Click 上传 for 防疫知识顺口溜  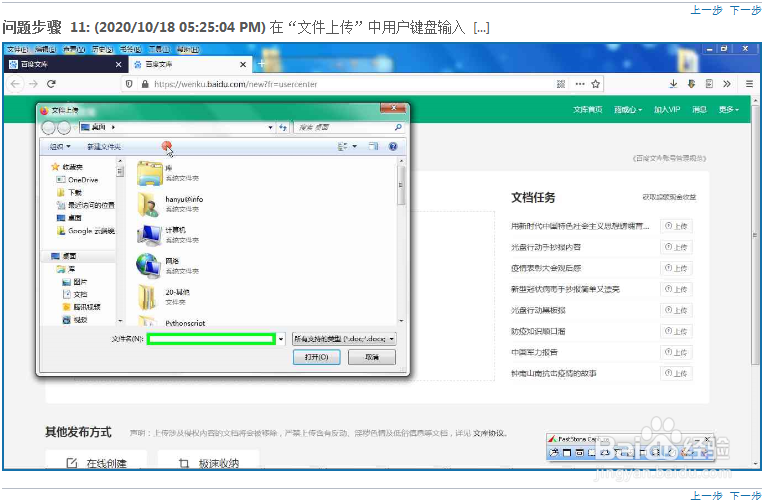tap(676, 331)
